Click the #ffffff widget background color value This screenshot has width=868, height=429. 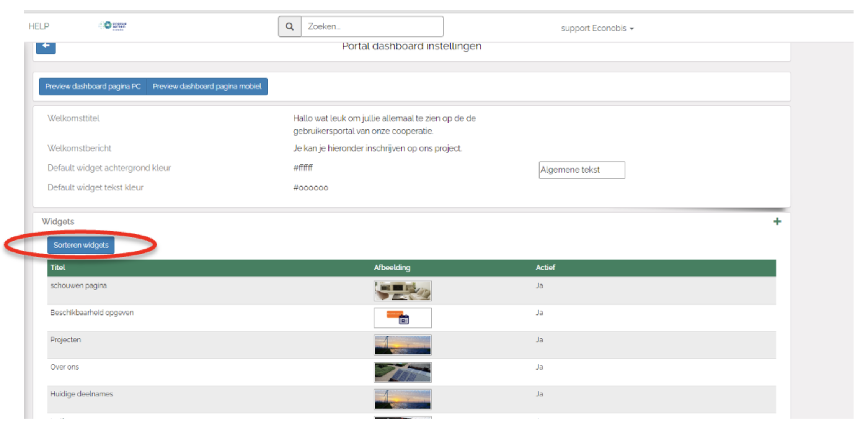click(303, 168)
